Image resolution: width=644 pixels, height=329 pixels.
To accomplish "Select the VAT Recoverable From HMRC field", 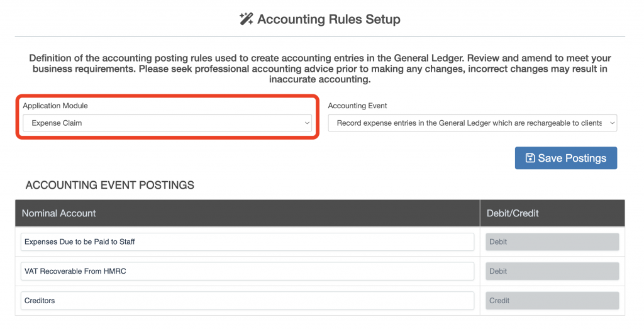I will click(x=247, y=271).
